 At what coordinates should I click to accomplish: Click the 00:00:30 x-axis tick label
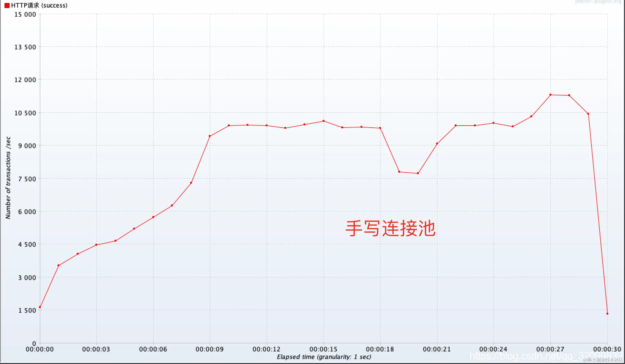pos(607,349)
